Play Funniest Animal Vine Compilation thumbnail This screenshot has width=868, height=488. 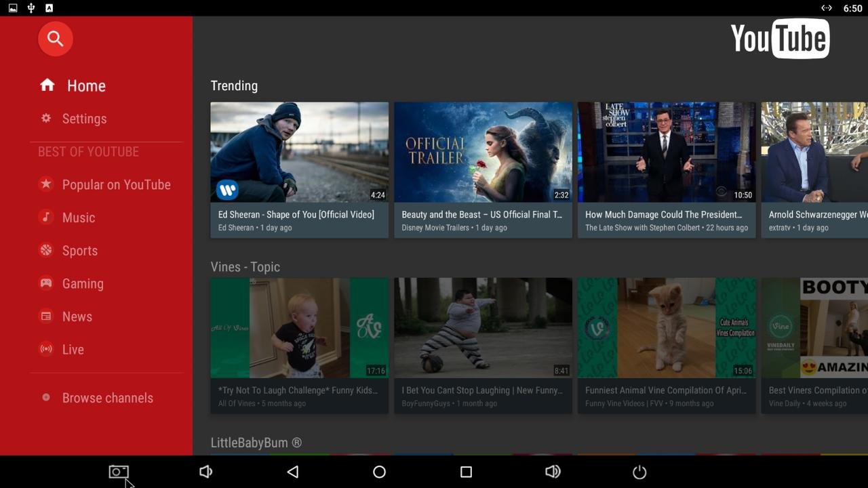click(667, 327)
